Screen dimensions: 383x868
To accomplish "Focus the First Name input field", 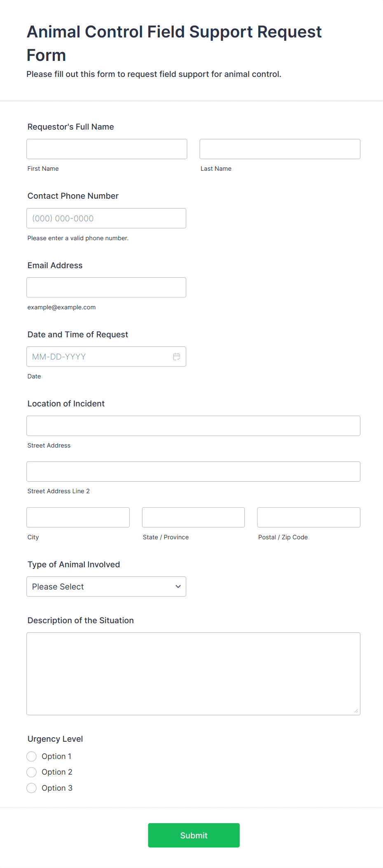I will coord(107,149).
